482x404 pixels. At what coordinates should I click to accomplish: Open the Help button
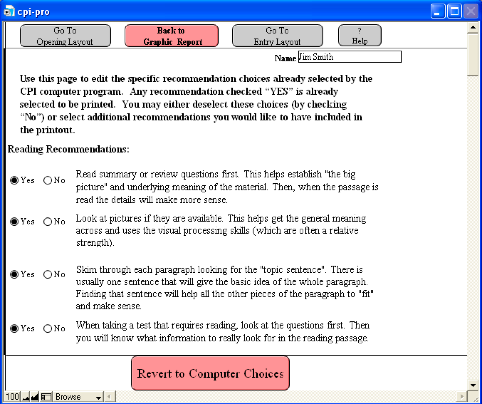[360, 36]
